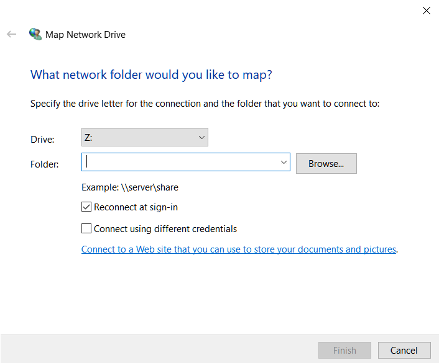The image size is (440, 364).
Task: Open the Drive letter dropdown showing Z:
Action: pos(144,137)
